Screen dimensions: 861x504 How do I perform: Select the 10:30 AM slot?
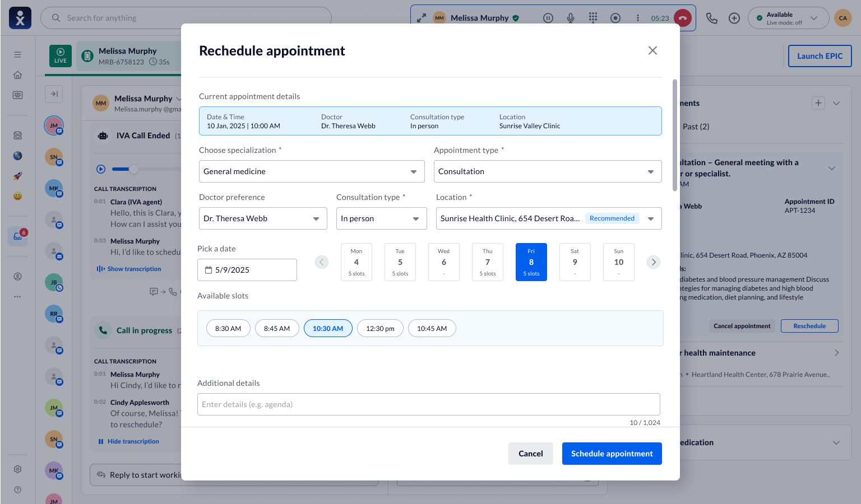click(x=328, y=328)
